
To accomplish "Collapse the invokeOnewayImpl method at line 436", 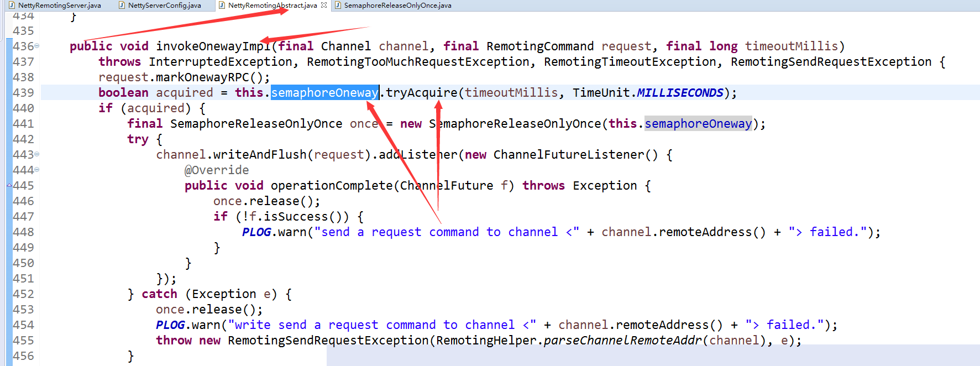I will pos(37,46).
